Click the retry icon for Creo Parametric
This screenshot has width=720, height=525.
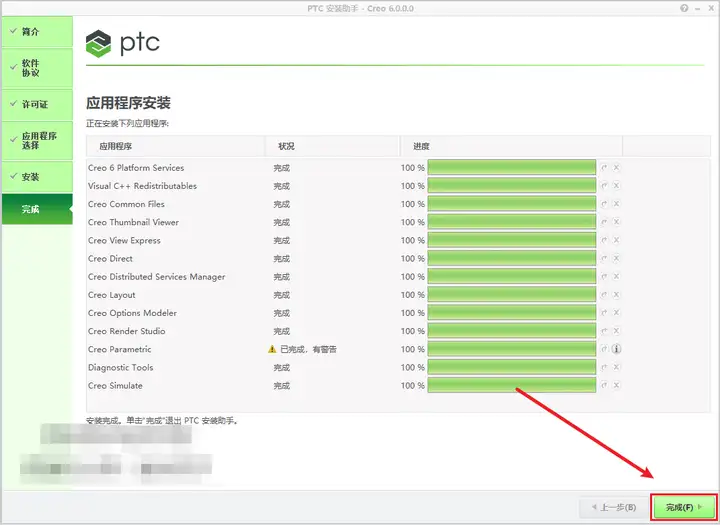click(x=604, y=349)
